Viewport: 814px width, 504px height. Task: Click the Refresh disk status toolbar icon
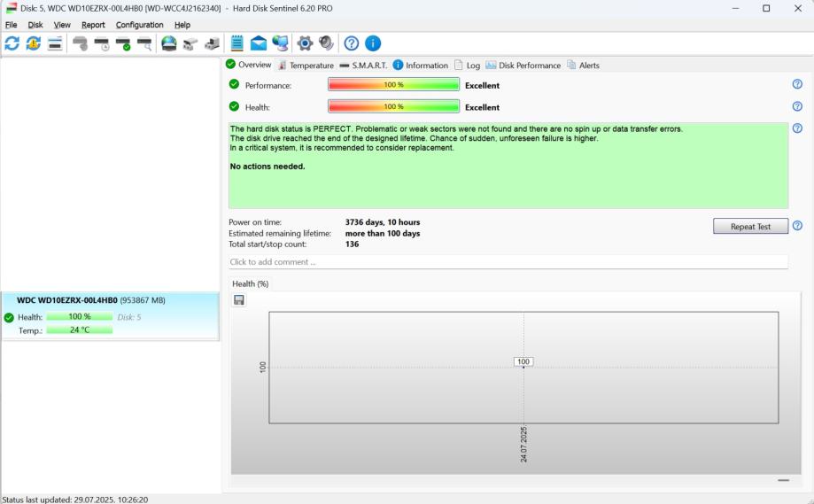(x=12, y=43)
